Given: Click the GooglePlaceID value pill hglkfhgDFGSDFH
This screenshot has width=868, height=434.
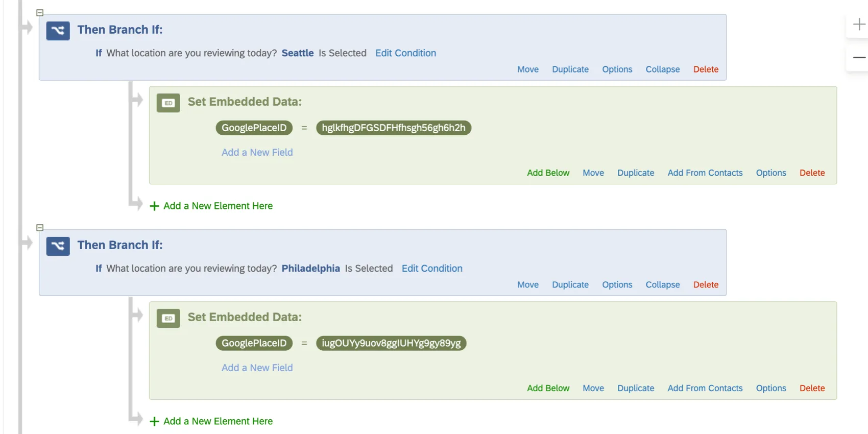Looking at the screenshot, I should coord(394,128).
